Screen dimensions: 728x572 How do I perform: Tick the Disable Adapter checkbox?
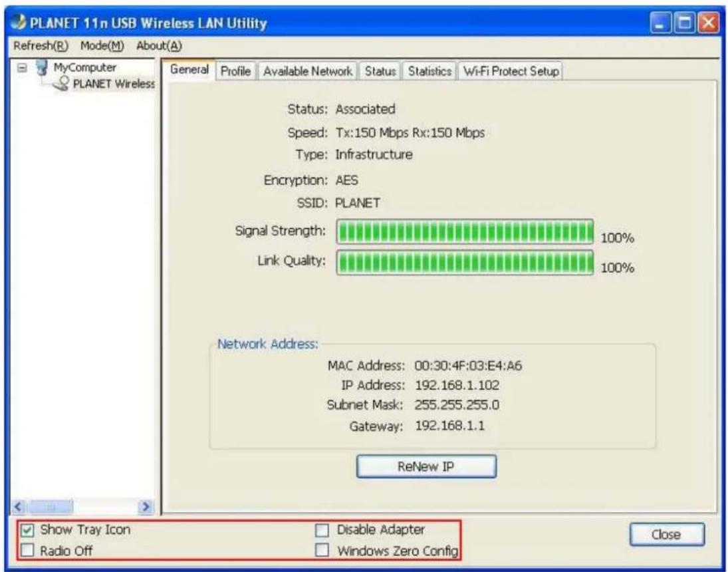[322, 530]
